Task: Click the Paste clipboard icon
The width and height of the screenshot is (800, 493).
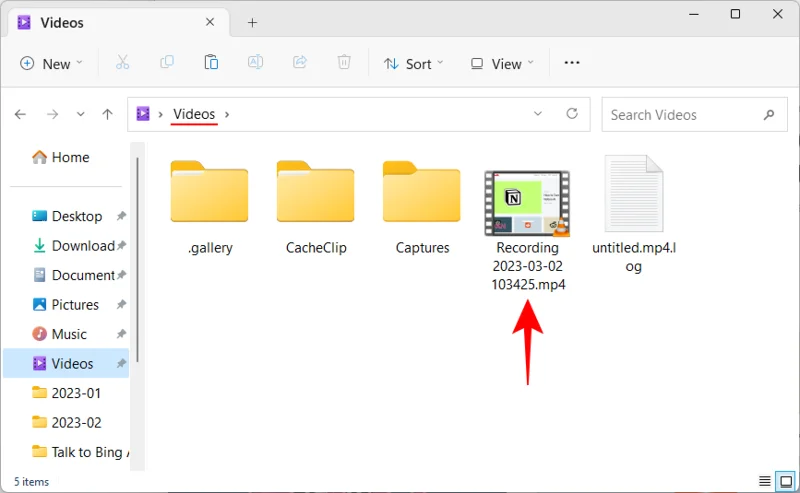Action: click(211, 62)
